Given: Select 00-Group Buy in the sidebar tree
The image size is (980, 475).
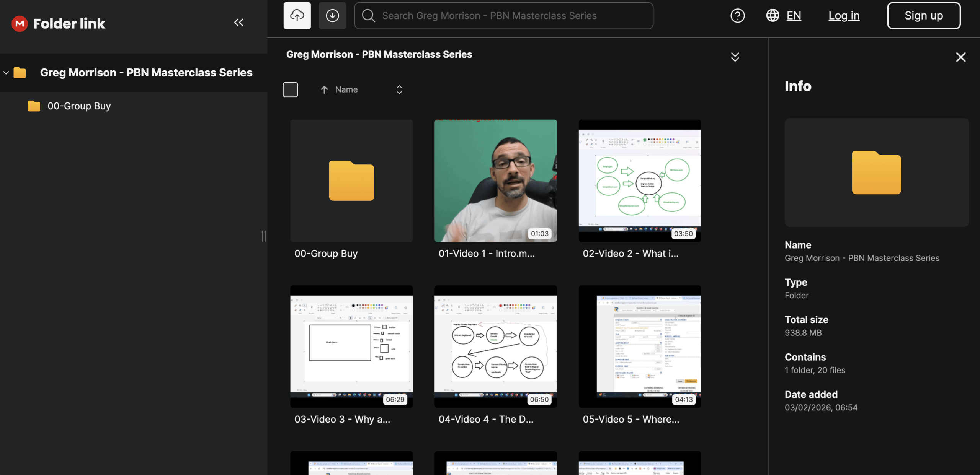Looking at the screenshot, I should [x=79, y=106].
